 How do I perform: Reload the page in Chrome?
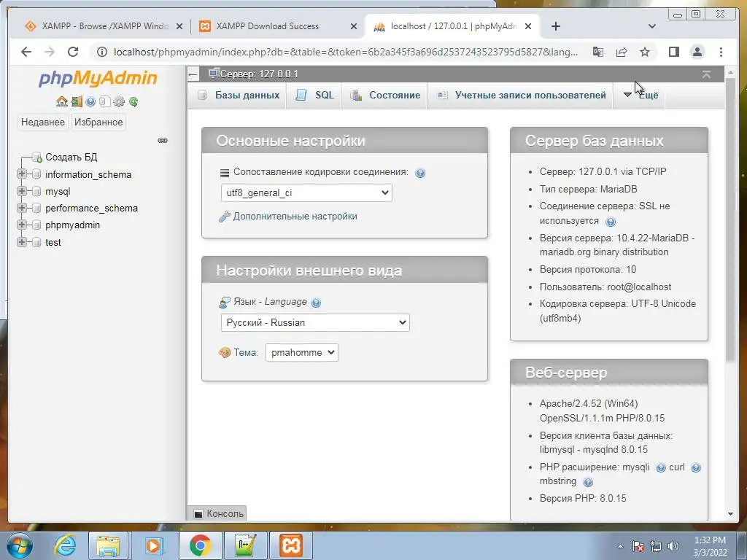point(72,52)
